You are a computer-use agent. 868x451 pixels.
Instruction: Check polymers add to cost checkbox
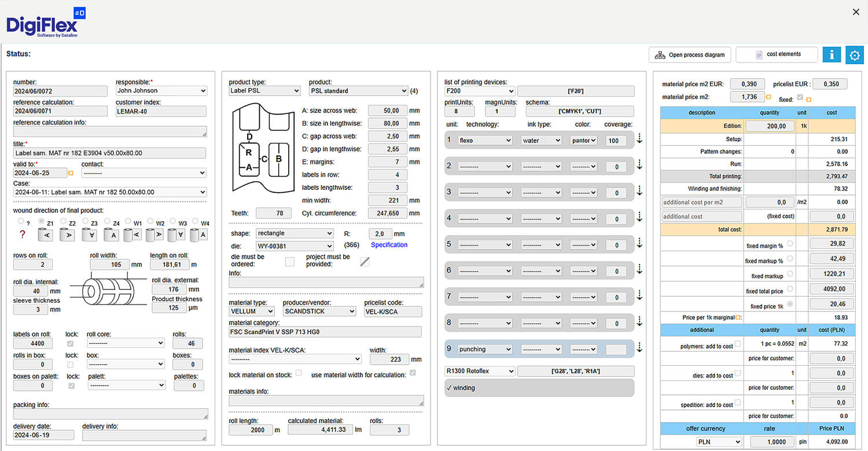[738, 344]
